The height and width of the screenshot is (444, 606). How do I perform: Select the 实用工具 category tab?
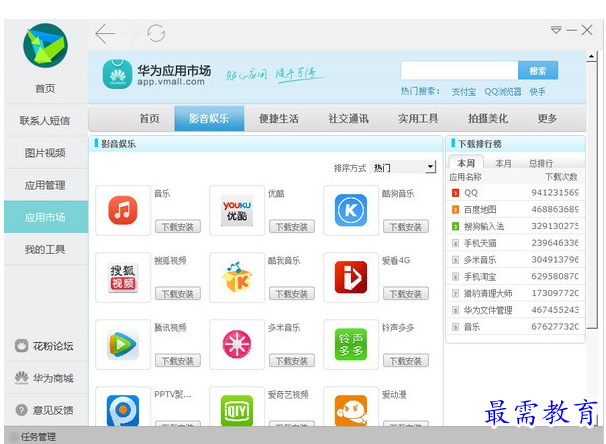pyautogui.click(x=418, y=119)
